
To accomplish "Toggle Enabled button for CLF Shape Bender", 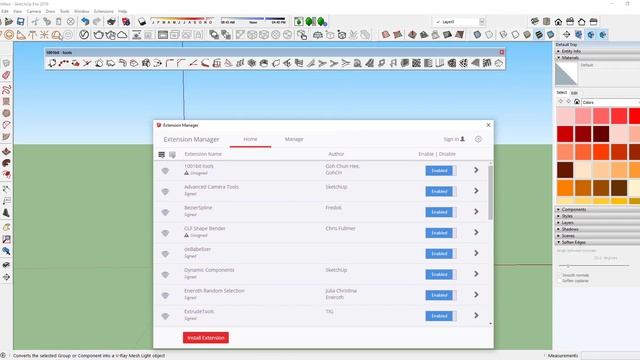I will coord(441,233).
